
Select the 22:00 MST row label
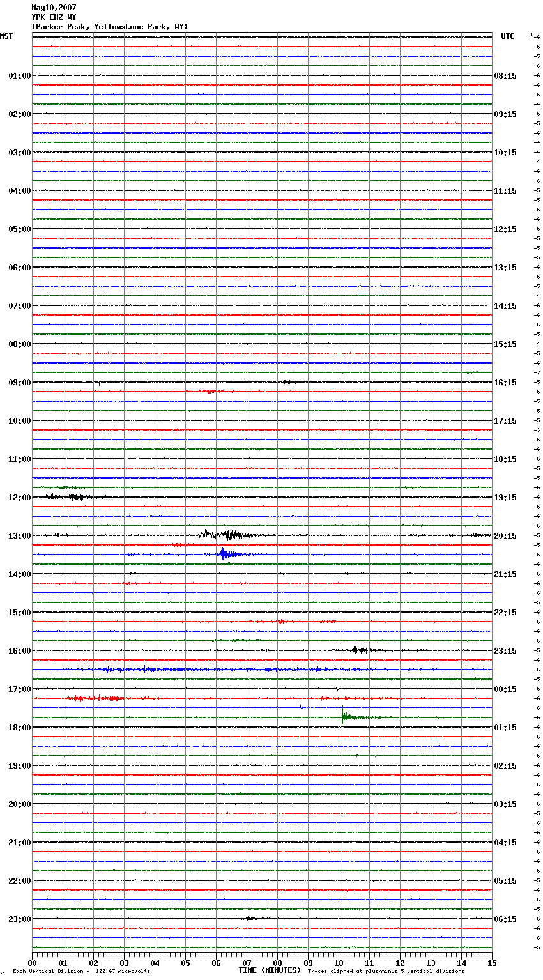pos(19,881)
